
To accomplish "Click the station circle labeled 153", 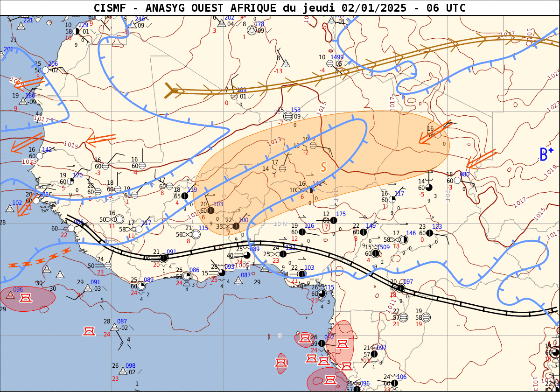I will point(288,117).
